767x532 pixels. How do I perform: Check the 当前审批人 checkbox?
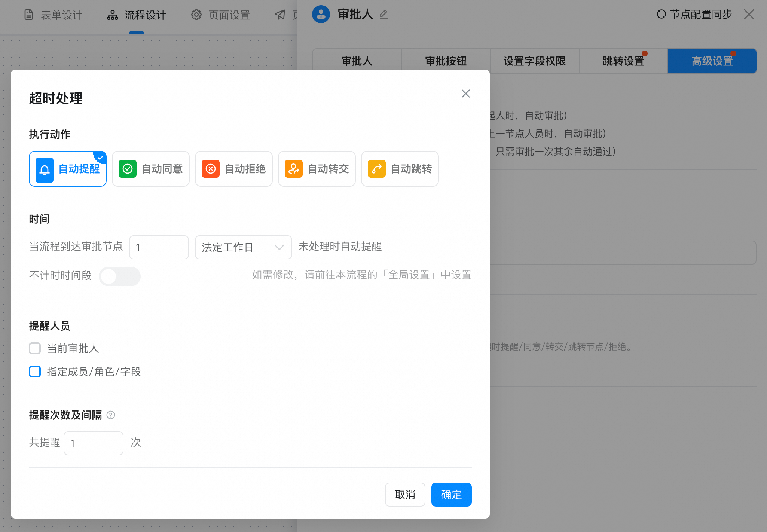[x=35, y=348]
